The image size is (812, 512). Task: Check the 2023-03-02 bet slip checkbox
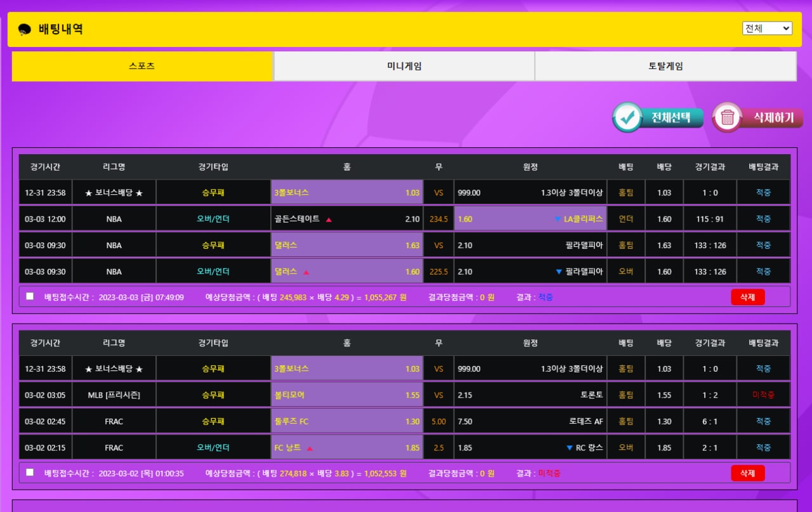pyautogui.click(x=30, y=472)
